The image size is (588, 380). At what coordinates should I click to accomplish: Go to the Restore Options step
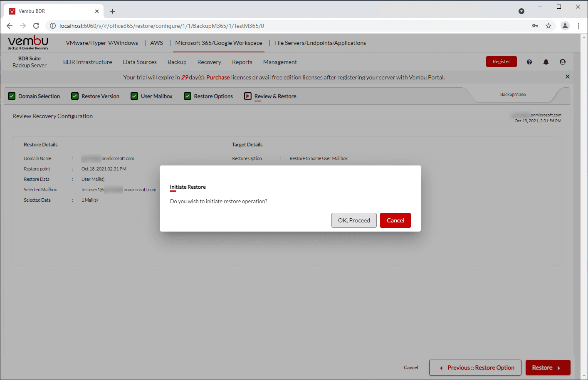[213, 96]
